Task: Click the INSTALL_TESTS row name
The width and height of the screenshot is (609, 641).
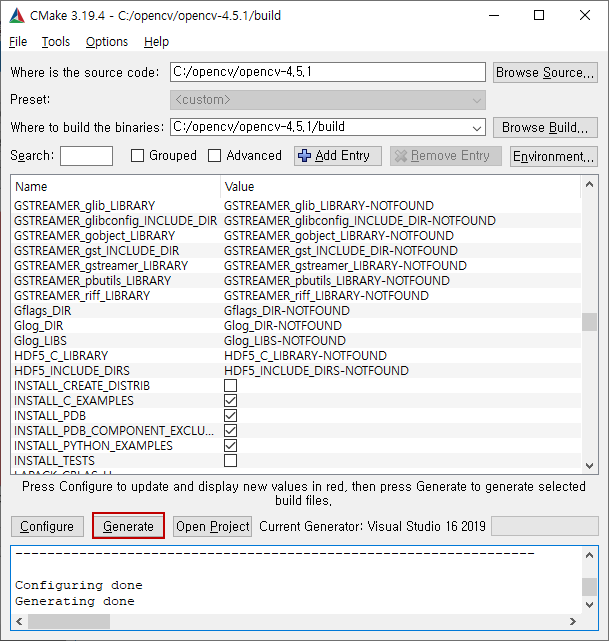Action: [54, 461]
